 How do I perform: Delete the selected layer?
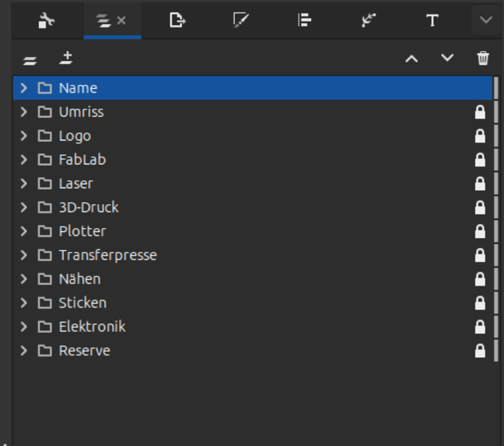coord(483,58)
